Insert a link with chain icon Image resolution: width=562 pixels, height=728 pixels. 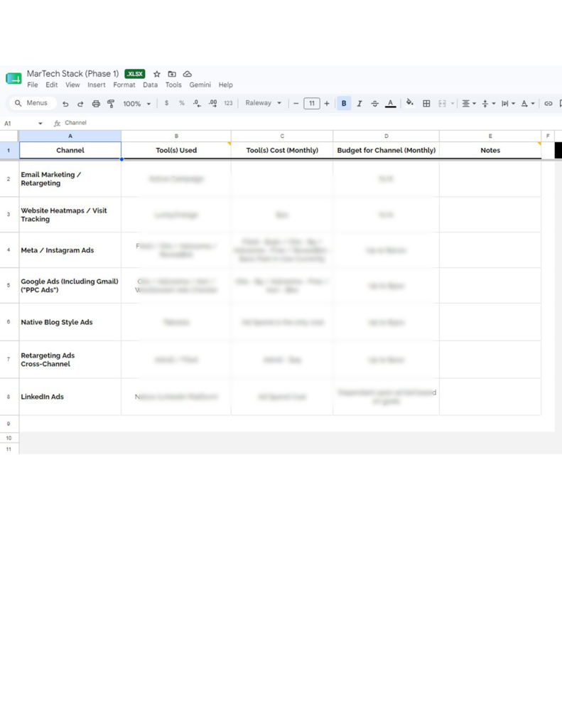548,104
